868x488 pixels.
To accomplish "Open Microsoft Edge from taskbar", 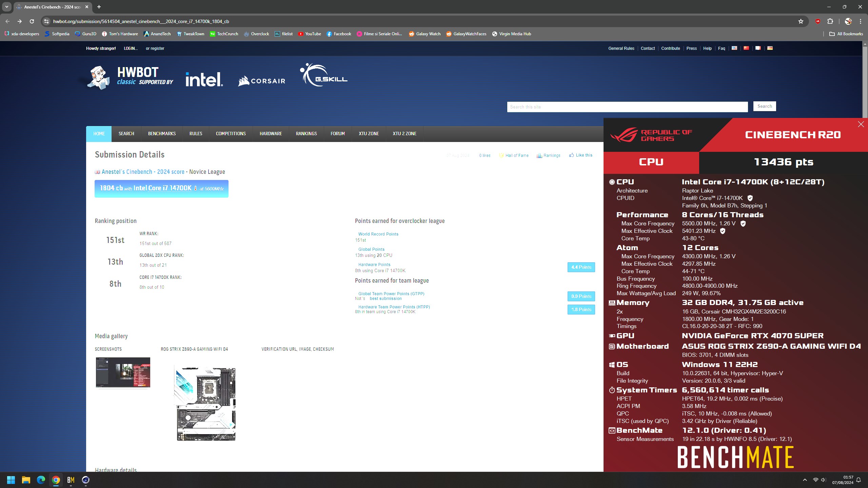I will (41, 480).
